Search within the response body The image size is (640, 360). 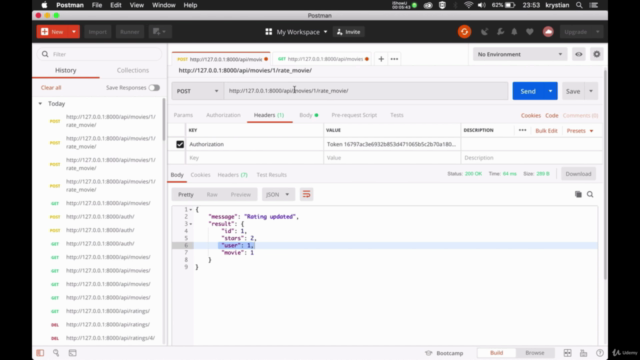pyautogui.click(x=590, y=194)
